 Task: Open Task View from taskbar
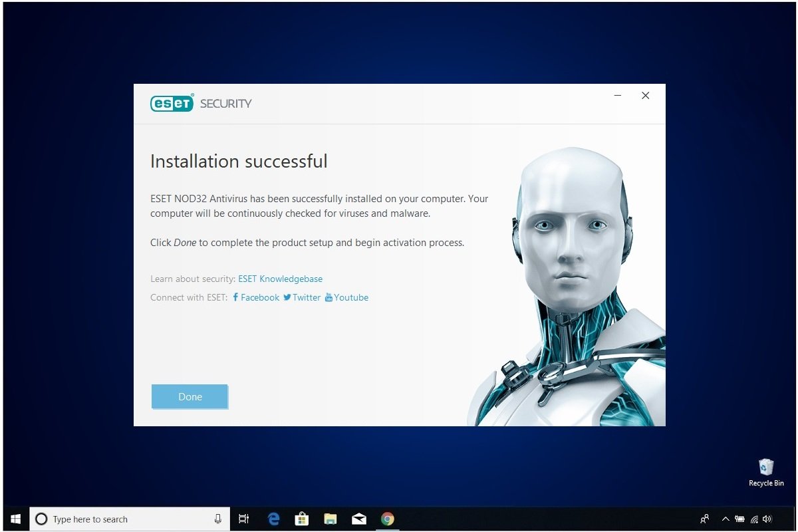(x=243, y=519)
